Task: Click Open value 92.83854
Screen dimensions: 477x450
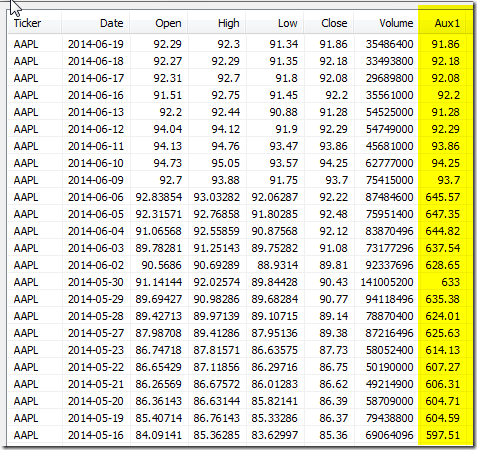Action: coord(159,197)
